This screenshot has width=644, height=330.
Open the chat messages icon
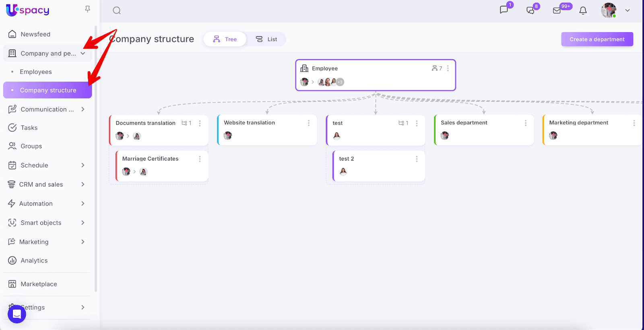click(504, 10)
